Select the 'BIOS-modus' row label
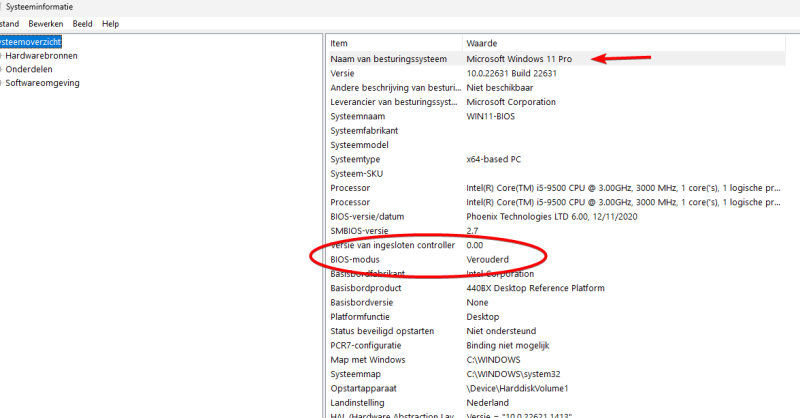Viewport: 800px width, 418px height. pos(355,259)
